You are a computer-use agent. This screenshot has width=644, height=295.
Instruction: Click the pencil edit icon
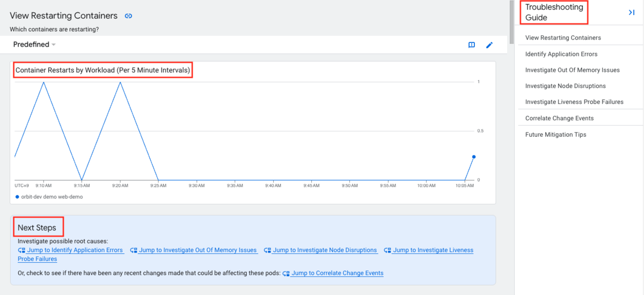pos(489,45)
